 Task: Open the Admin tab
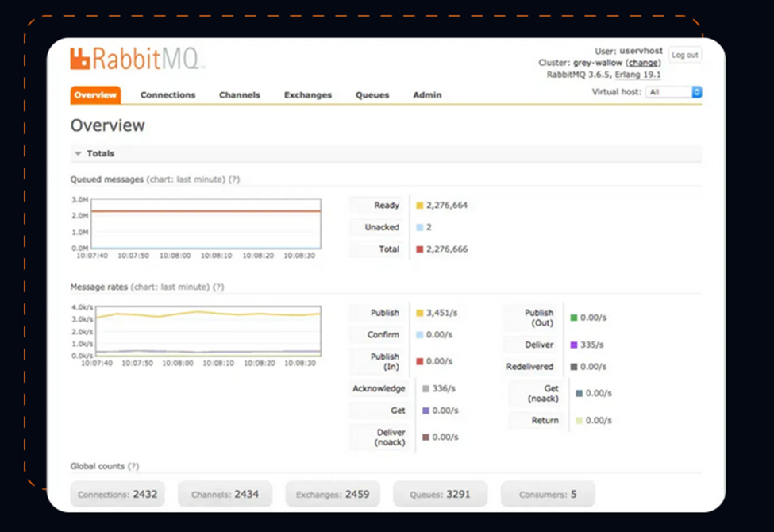click(x=427, y=95)
